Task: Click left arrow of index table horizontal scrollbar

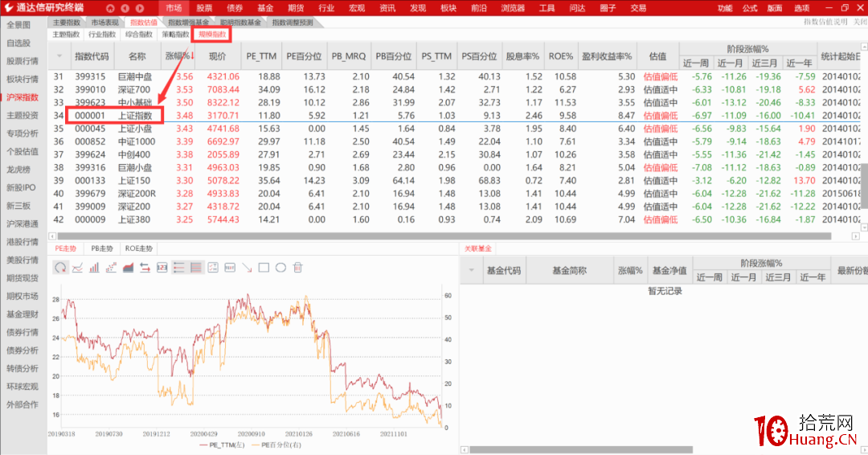Action: [52, 236]
